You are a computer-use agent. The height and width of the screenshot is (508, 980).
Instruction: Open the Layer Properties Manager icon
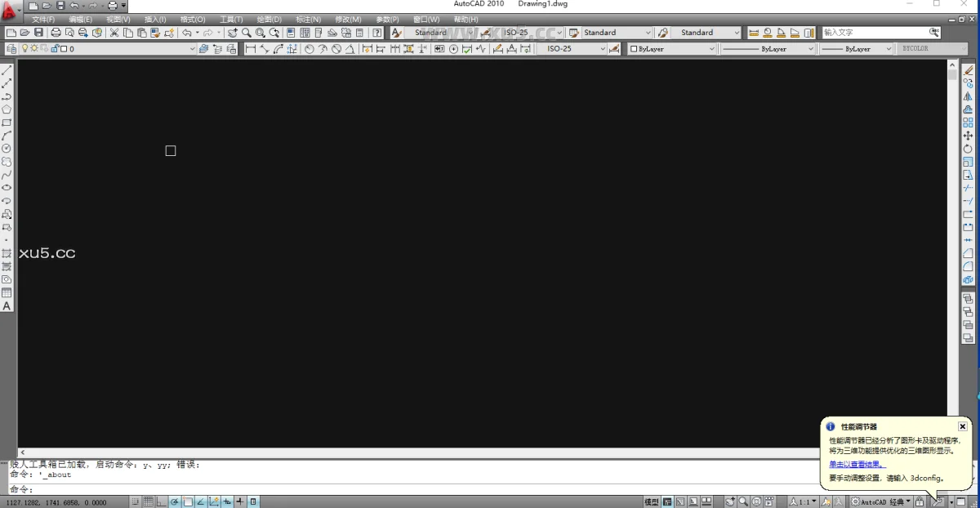tap(11, 49)
